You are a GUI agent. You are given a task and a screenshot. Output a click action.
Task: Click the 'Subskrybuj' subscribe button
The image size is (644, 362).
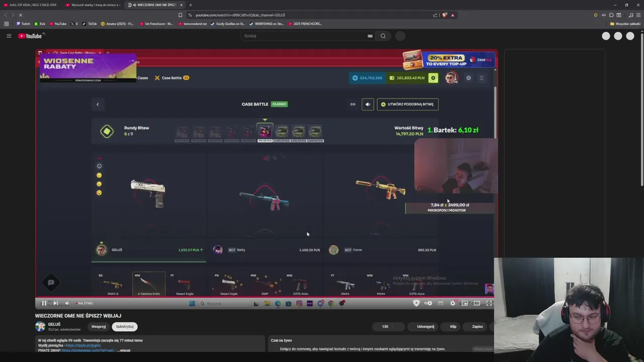[x=125, y=326]
